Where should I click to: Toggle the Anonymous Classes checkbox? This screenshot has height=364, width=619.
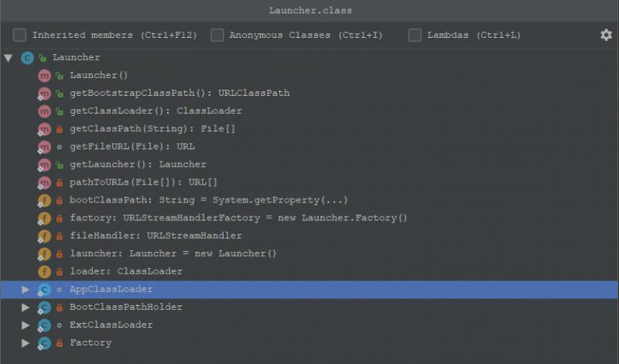[217, 35]
